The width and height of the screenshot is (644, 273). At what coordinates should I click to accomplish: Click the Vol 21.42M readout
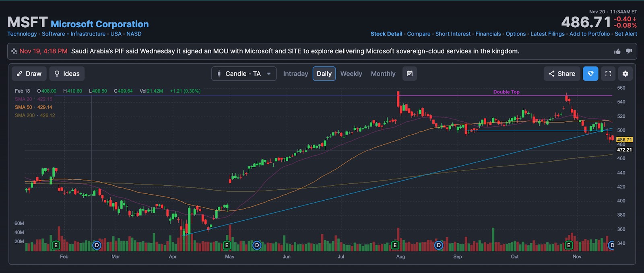tap(151, 91)
